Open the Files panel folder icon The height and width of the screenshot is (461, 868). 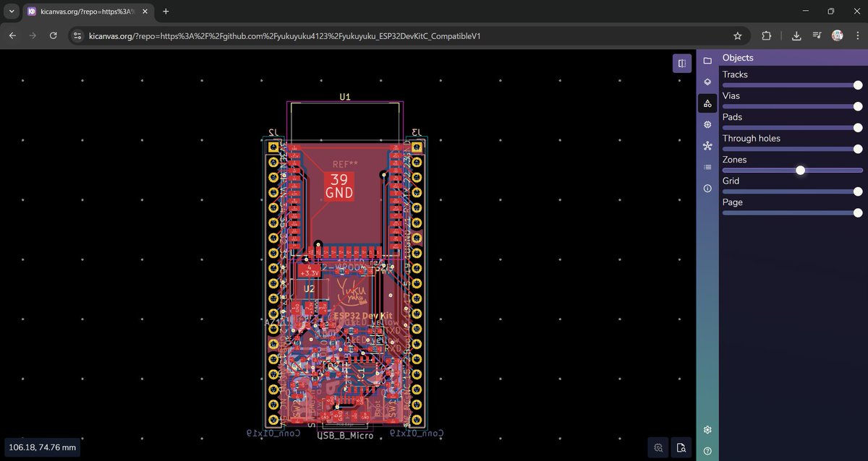click(x=707, y=61)
